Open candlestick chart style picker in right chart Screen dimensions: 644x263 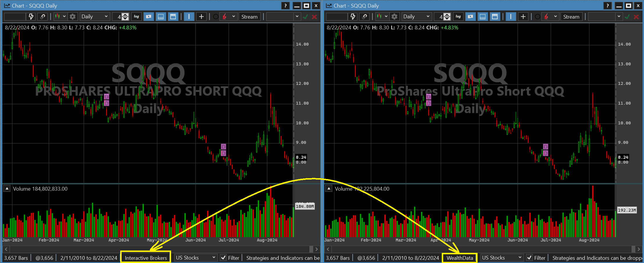[x=382, y=17]
